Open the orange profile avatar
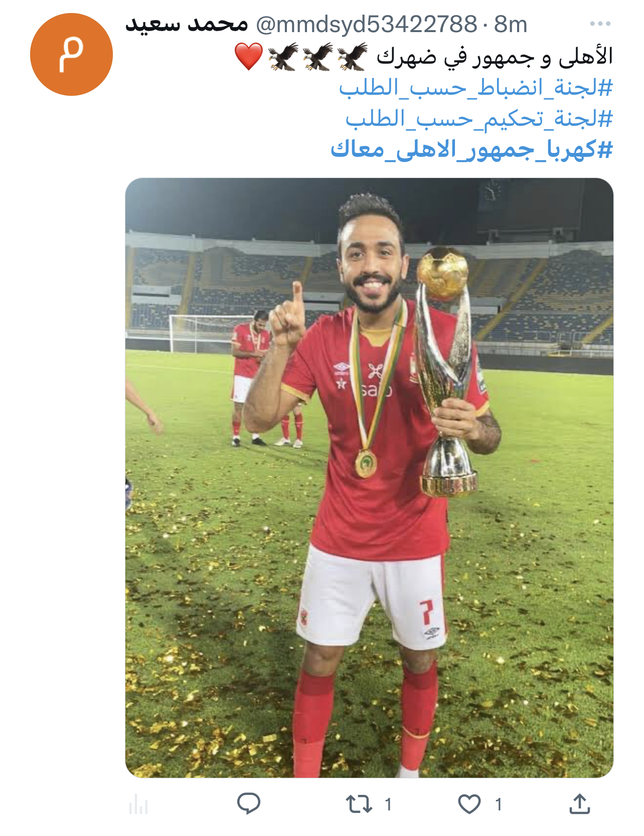The image size is (644, 836). [x=71, y=54]
